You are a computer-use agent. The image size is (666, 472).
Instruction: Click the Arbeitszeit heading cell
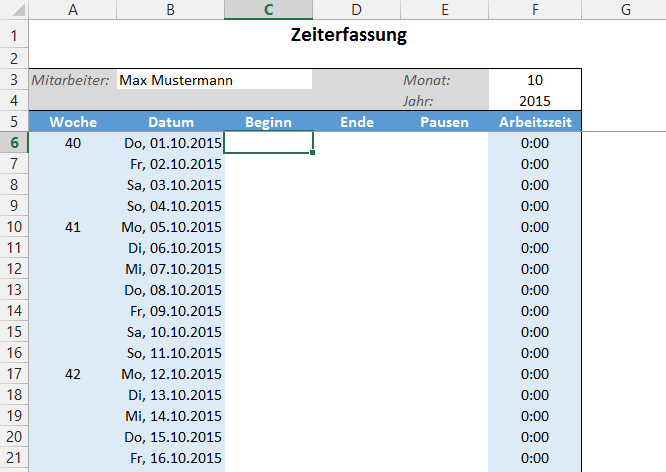tap(535, 122)
